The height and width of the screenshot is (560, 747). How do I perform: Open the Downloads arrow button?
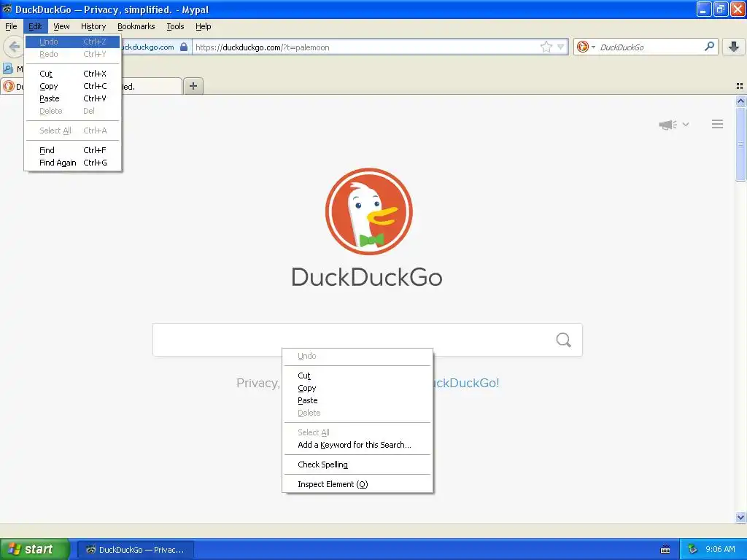(734, 47)
